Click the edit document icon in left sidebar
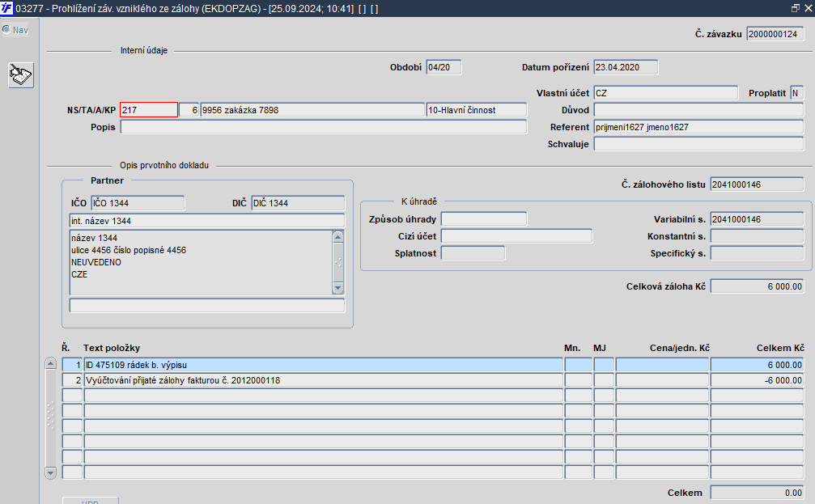815x504 pixels. pyautogui.click(x=21, y=75)
